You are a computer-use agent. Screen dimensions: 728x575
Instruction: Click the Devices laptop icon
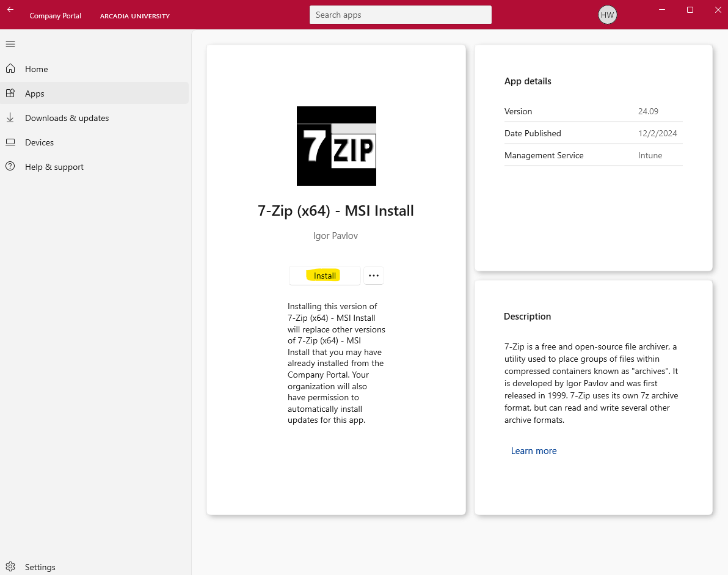[10, 142]
